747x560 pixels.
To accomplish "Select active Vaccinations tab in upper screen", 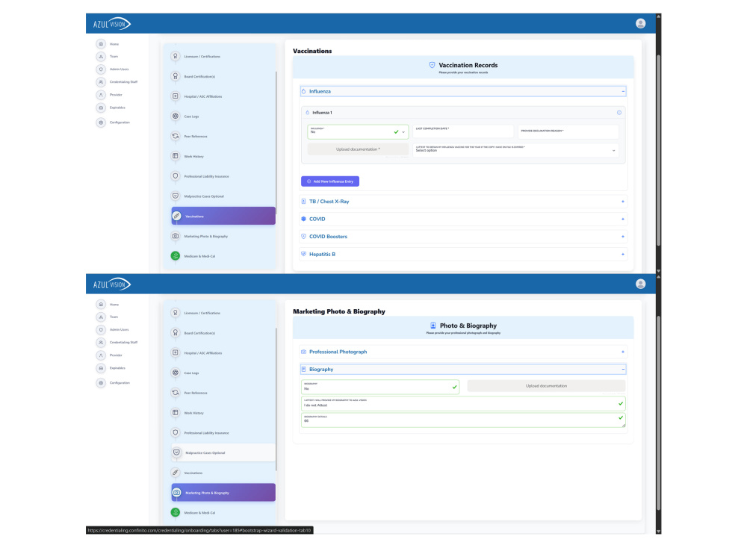I will click(x=223, y=216).
